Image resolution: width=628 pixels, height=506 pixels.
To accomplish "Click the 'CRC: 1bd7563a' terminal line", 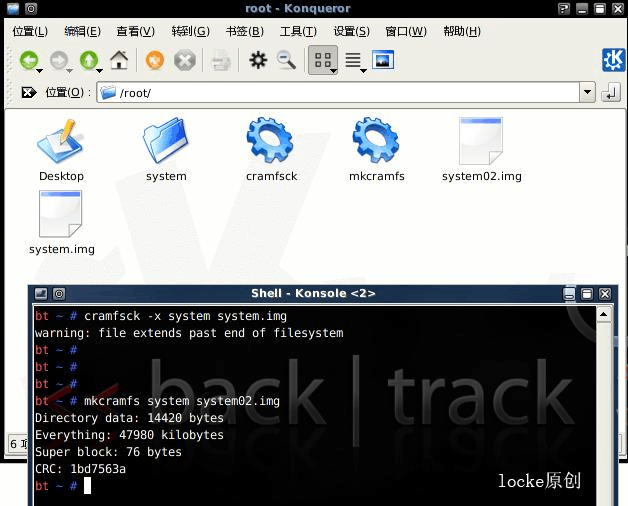I will coord(80,469).
